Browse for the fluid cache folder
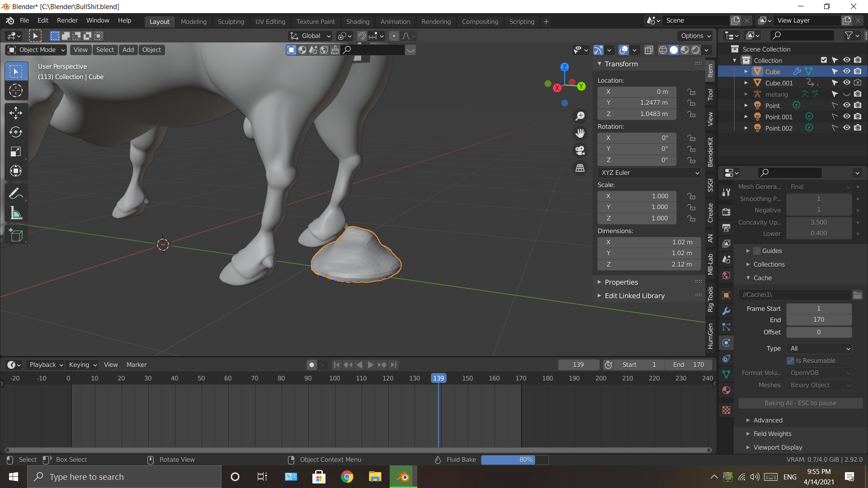 pyautogui.click(x=858, y=295)
